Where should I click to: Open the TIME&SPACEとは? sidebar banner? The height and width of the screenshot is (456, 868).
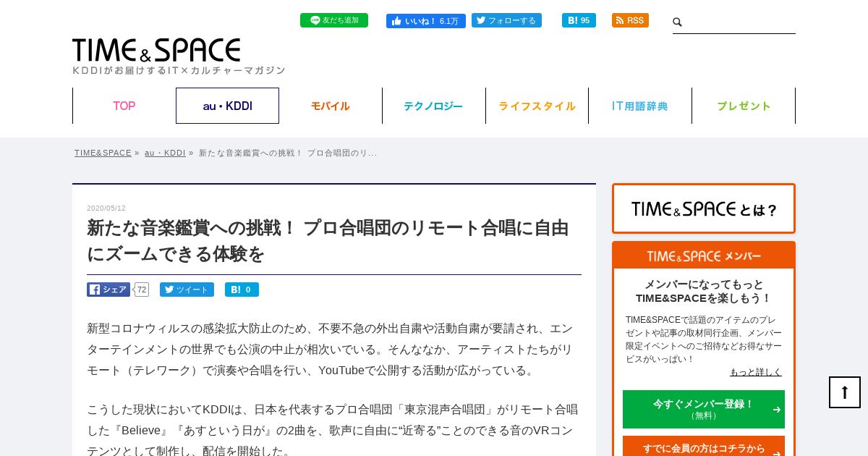coord(704,208)
